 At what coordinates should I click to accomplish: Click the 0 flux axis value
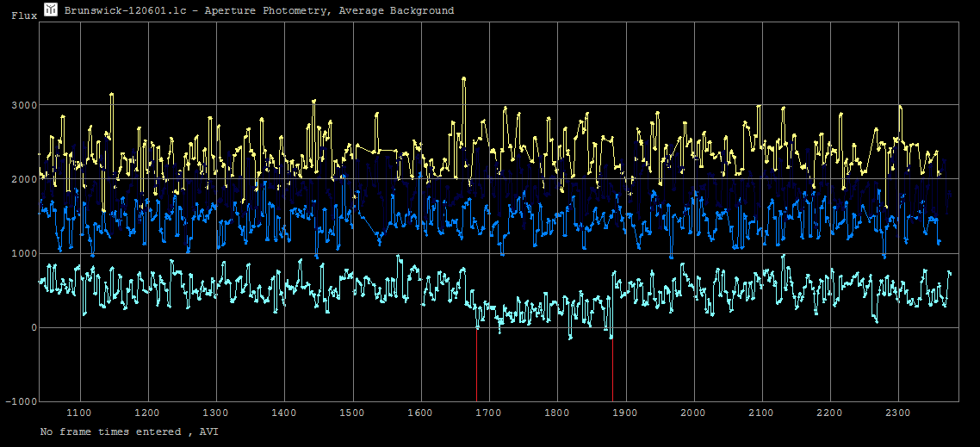[x=34, y=328]
